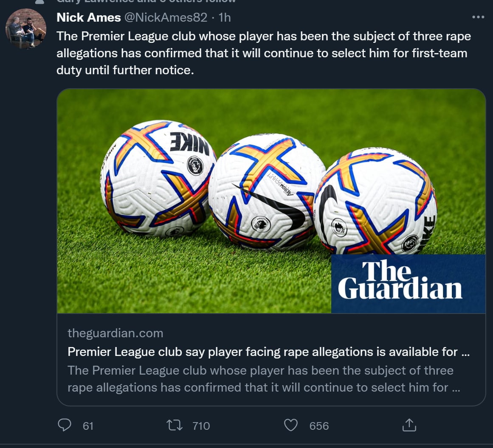View the 61 replies count
This screenshot has width=493, height=448.
click(x=88, y=426)
